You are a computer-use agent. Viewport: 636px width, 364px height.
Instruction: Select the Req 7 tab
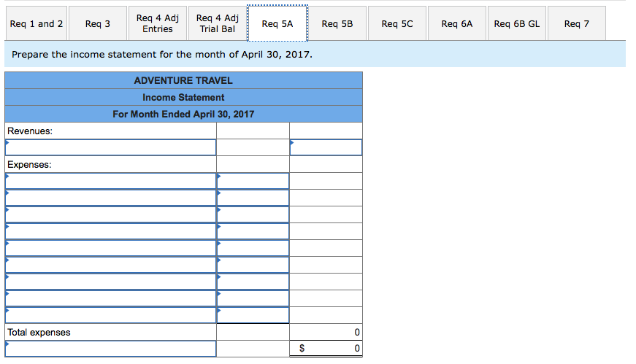[x=577, y=23]
